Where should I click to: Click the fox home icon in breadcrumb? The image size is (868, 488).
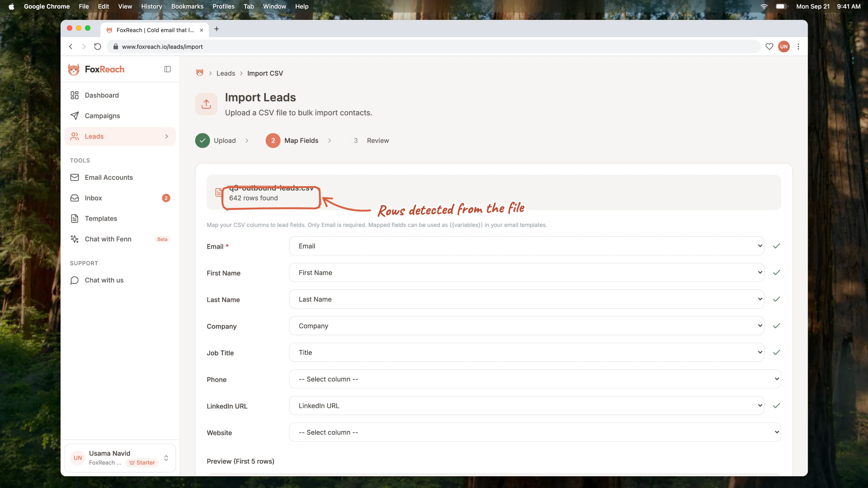[200, 73]
